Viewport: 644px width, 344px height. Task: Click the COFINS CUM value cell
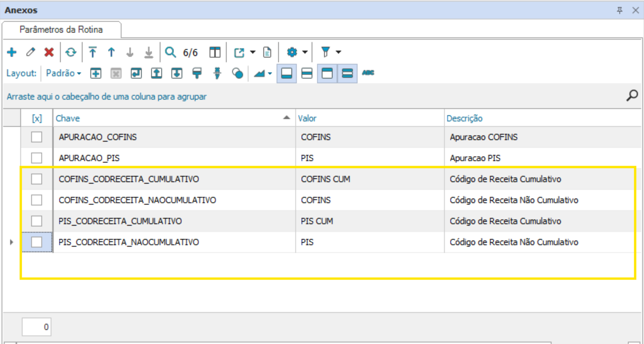(x=370, y=179)
